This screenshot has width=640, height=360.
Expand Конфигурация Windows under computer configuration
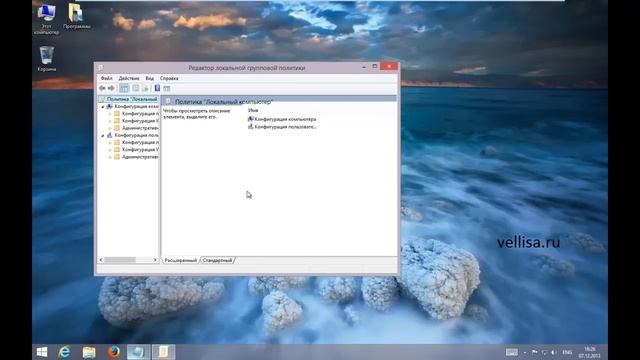pyautogui.click(x=110, y=121)
